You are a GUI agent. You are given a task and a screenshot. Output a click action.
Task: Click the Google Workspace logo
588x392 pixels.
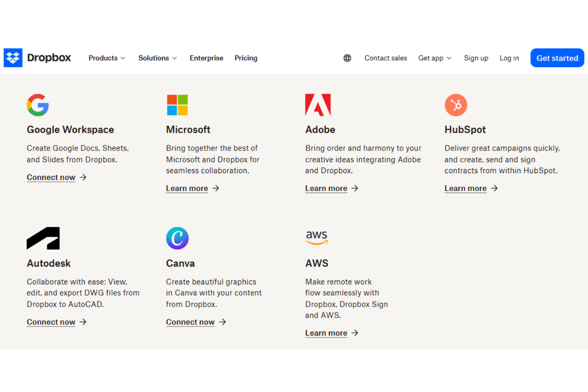click(x=38, y=105)
